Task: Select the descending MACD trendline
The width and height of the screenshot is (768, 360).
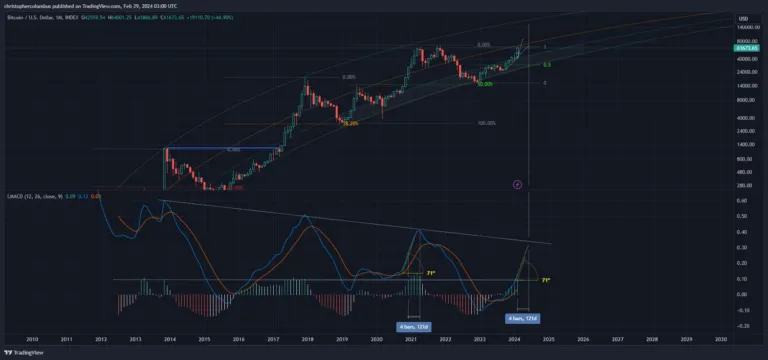Action: pos(355,221)
